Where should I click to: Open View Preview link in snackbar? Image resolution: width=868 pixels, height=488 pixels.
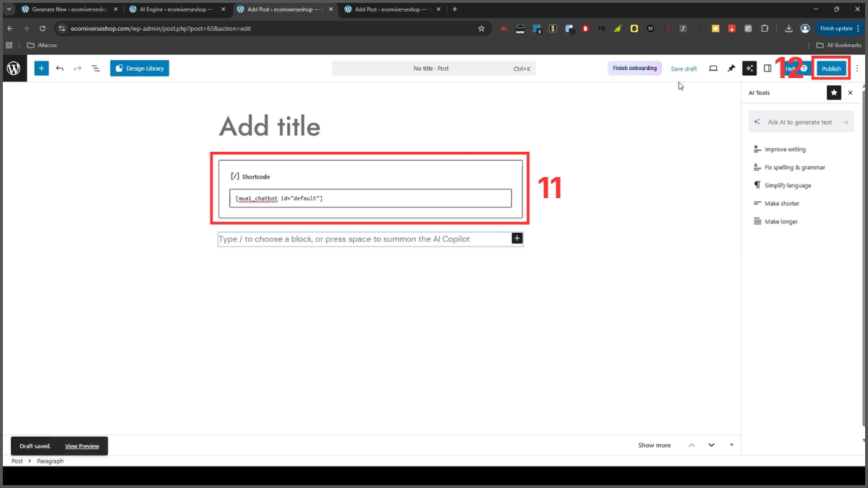click(x=82, y=446)
